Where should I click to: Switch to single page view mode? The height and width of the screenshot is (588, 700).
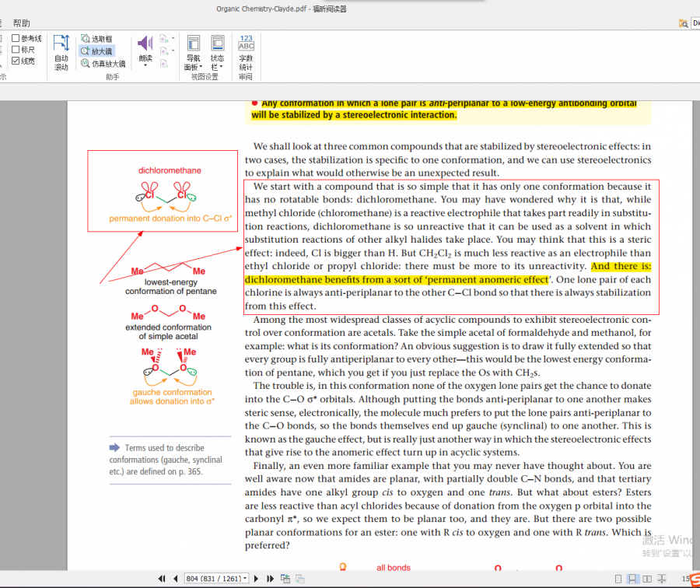pos(619,579)
